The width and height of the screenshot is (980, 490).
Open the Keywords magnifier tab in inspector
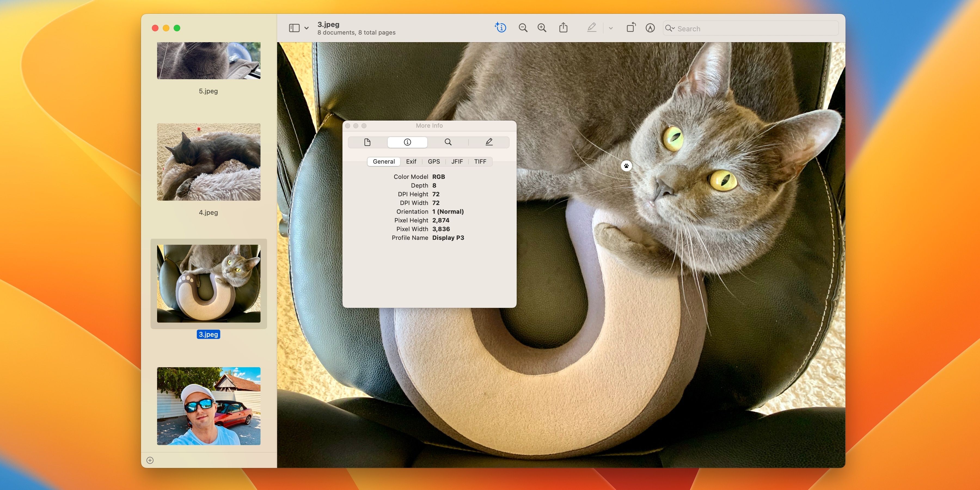pos(448,142)
